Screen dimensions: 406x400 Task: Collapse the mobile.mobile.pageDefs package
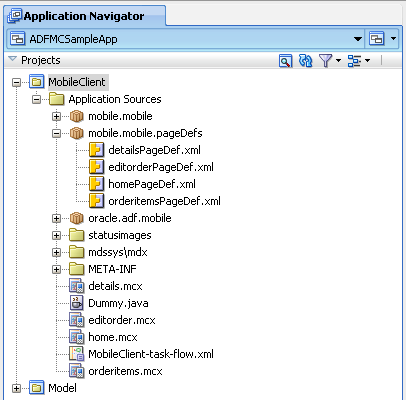[56, 133]
